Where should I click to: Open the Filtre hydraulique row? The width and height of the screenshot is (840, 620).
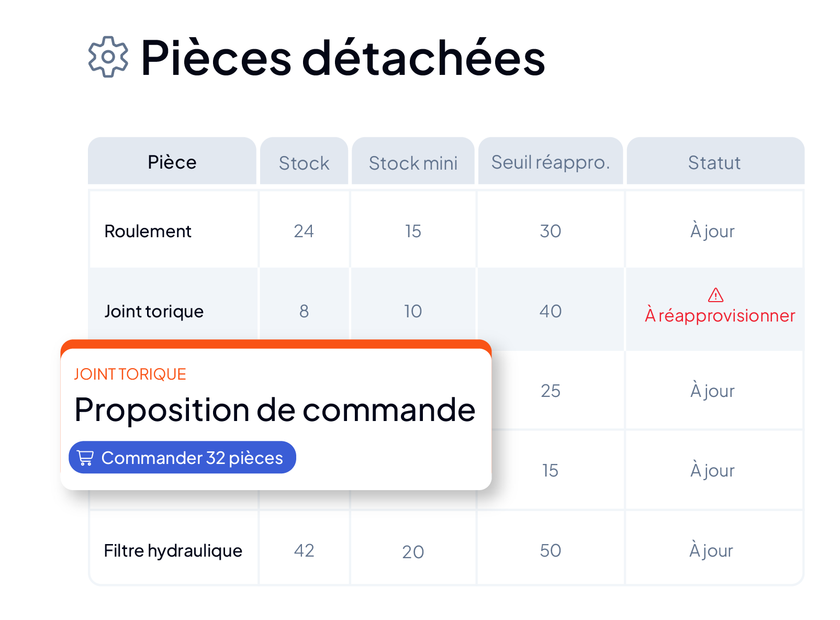click(446, 549)
